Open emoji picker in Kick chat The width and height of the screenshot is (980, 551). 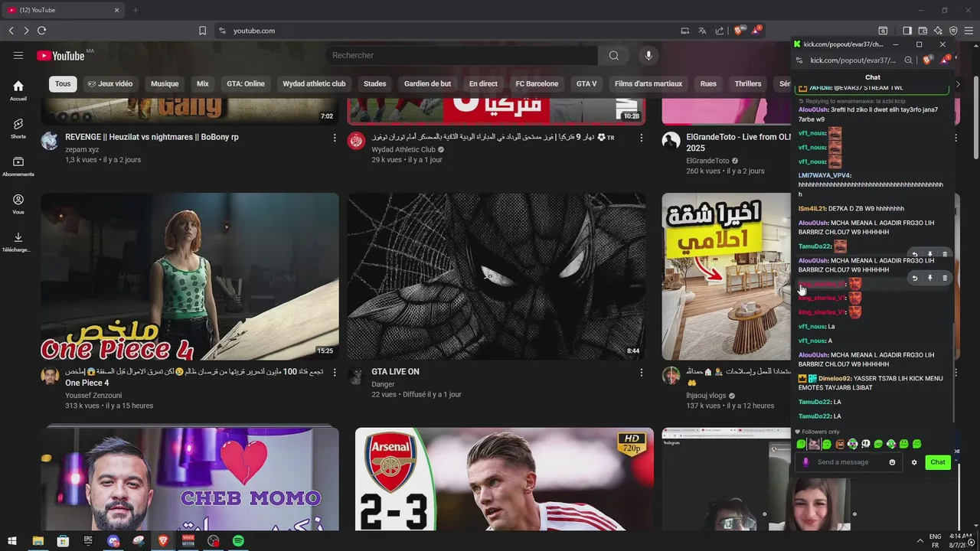(892, 462)
